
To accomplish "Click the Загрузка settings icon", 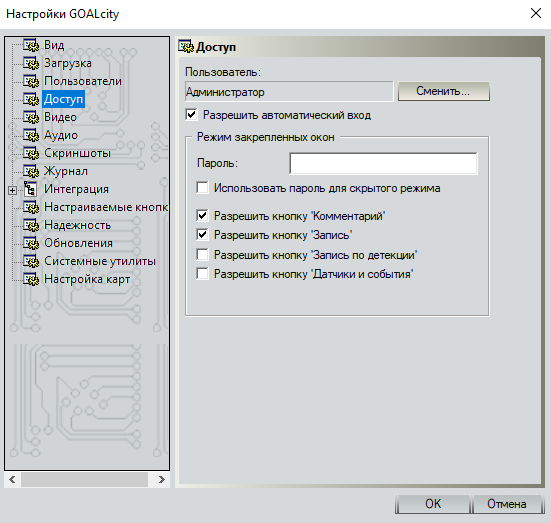I will pos(31,63).
